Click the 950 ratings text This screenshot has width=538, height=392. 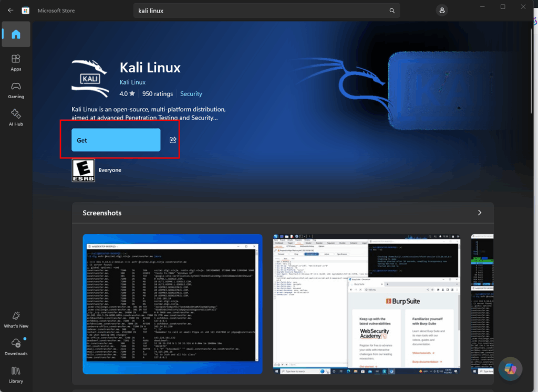point(158,94)
